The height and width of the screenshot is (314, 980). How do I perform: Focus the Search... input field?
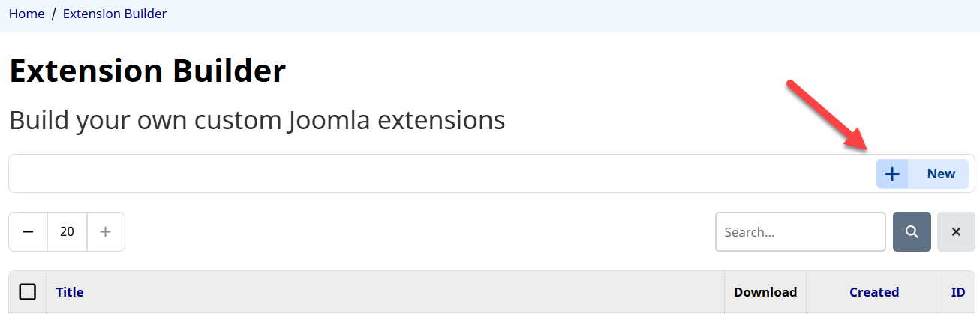click(x=800, y=232)
